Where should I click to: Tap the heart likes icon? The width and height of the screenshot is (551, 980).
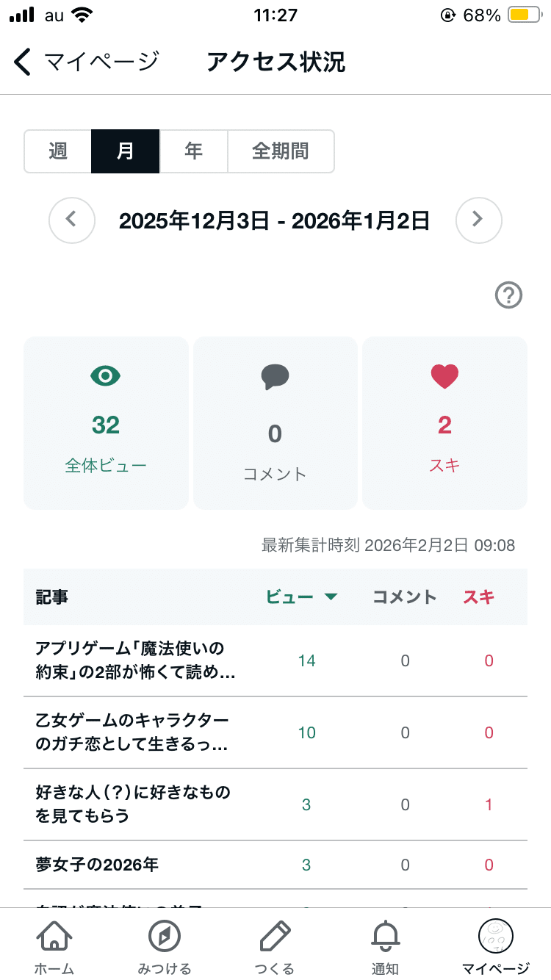pyautogui.click(x=444, y=377)
